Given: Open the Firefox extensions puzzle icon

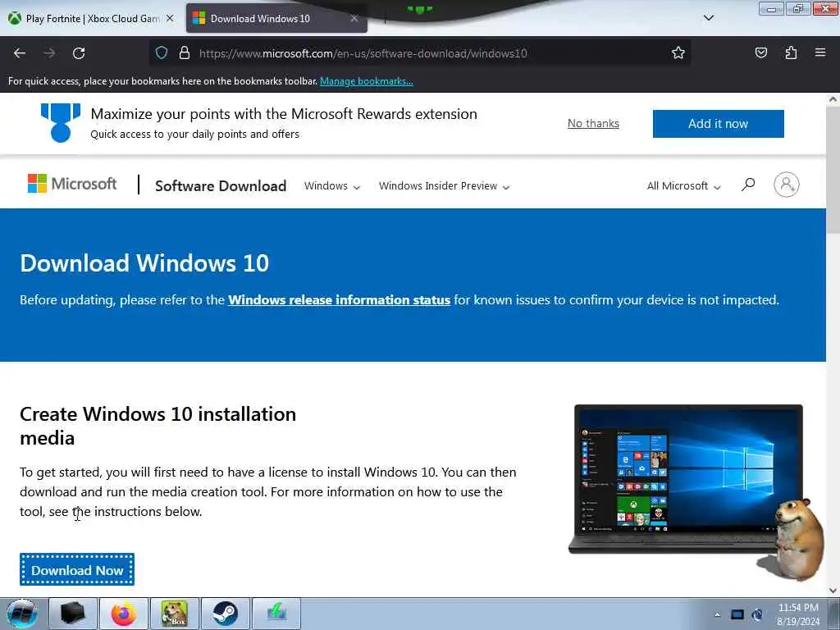Looking at the screenshot, I should 791,52.
